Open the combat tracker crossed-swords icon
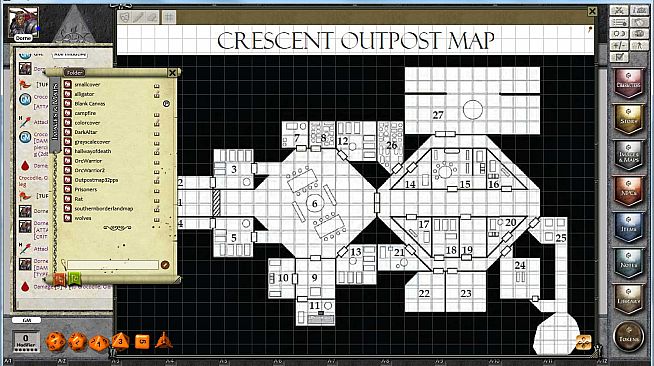The image size is (654, 366). pyautogui.click(x=619, y=10)
